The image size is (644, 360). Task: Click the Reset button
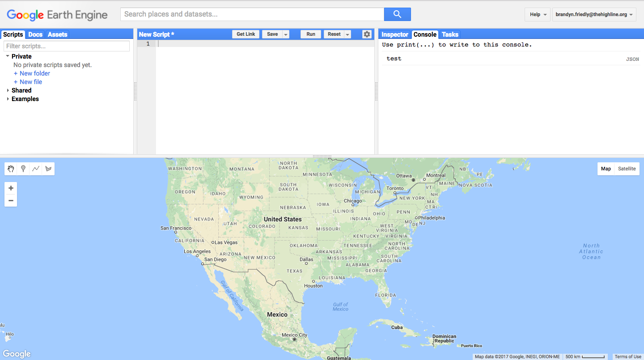click(x=334, y=34)
